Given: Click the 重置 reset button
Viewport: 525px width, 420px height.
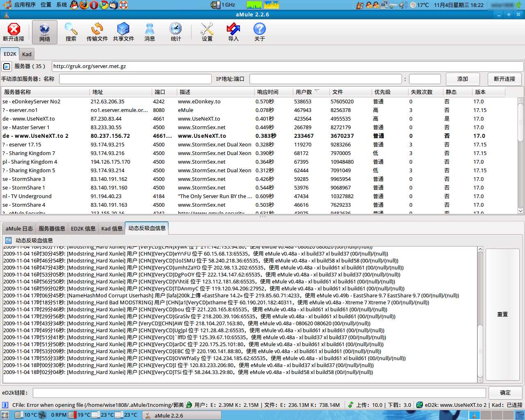Looking at the screenshot, I should 502,314.
